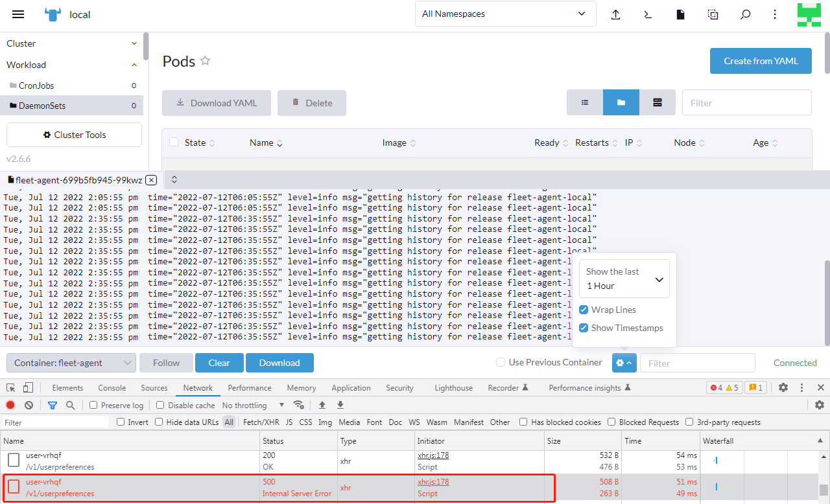Viewport: 830px width, 504px height.
Task: Switch to the Console tab in DevTools
Action: [x=112, y=387]
